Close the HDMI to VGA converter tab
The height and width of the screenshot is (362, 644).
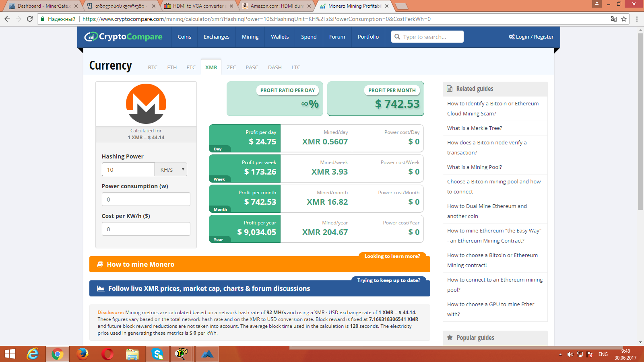[x=231, y=6]
